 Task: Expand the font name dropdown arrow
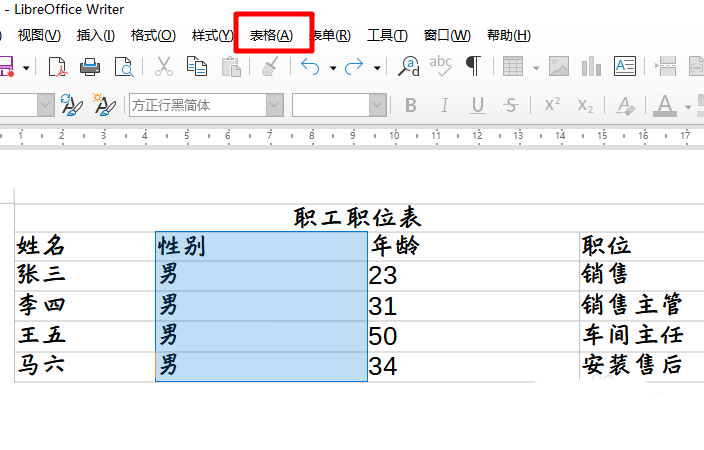click(274, 106)
